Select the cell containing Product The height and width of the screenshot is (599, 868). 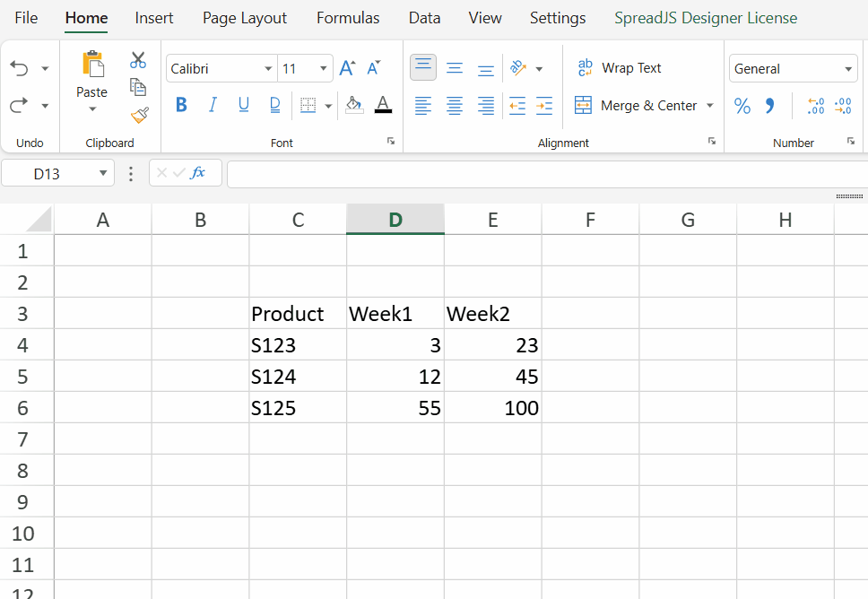(298, 313)
